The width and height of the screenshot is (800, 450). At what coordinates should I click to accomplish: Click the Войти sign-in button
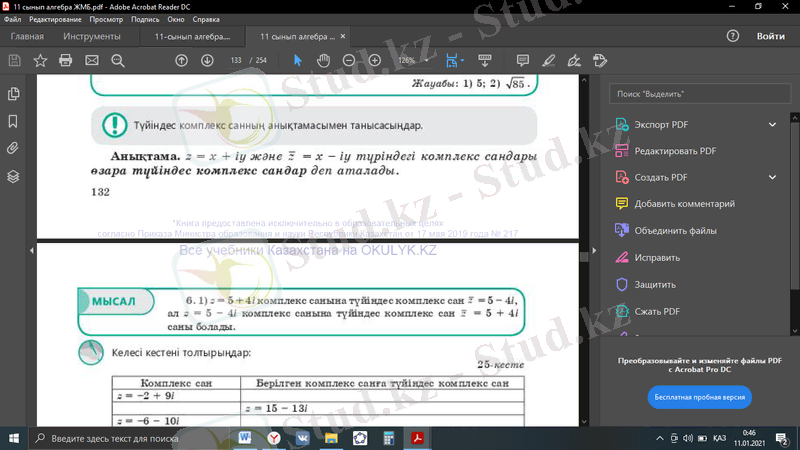[x=770, y=36]
